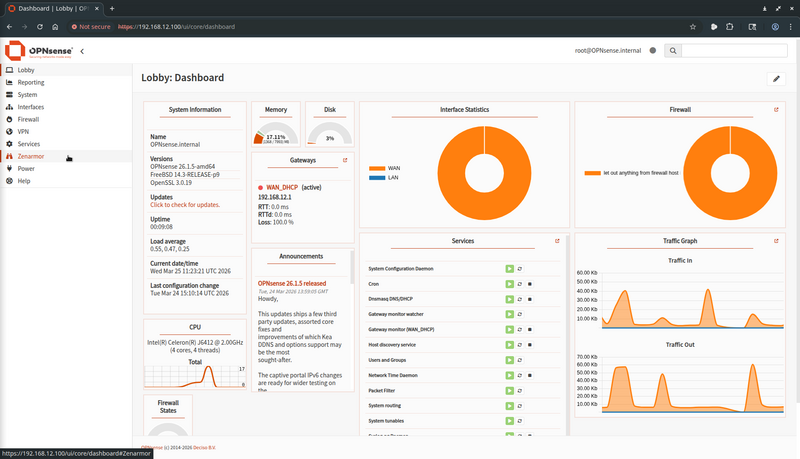Image resolution: width=800 pixels, height=459 pixels.
Task: Stop the Gateway monitor (WAN_DHCP) service
Action: pos(530,329)
